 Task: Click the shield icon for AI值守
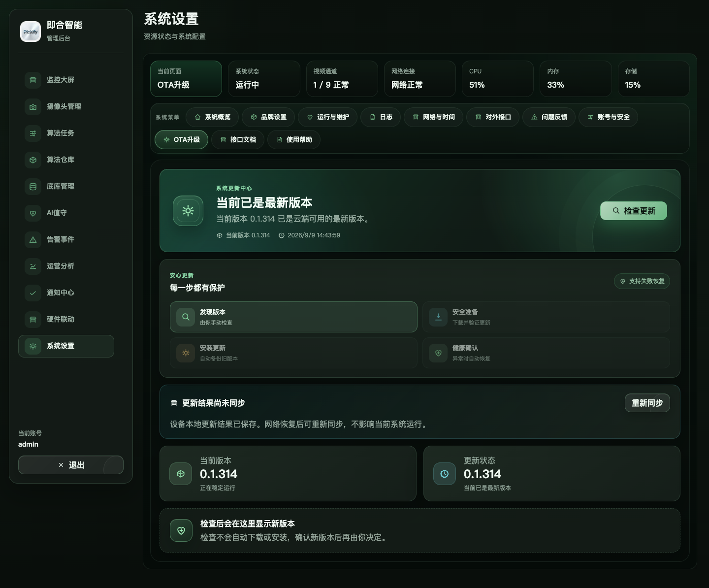click(33, 213)
